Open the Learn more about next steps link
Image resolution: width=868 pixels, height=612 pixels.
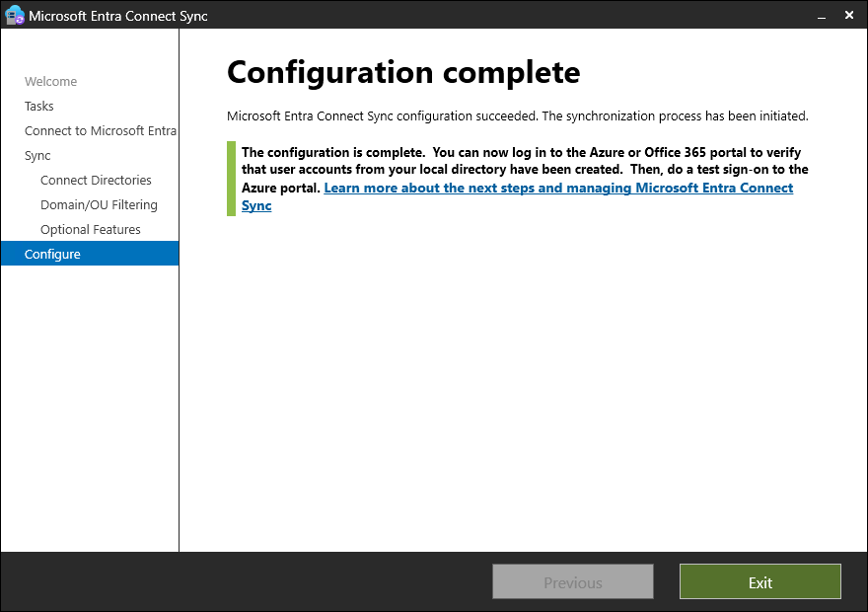pyautogui.click(x=558, y=188)
